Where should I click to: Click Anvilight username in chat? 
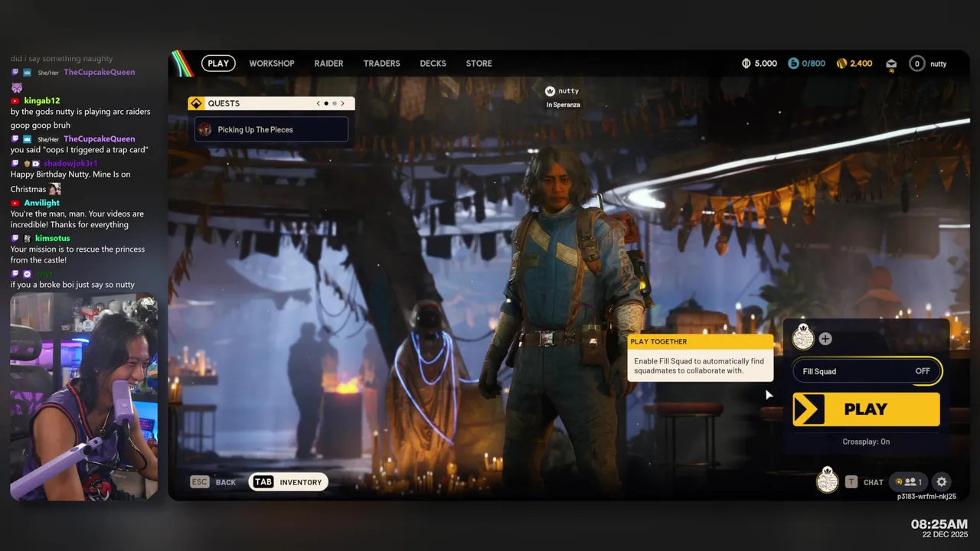coord(42,203)
